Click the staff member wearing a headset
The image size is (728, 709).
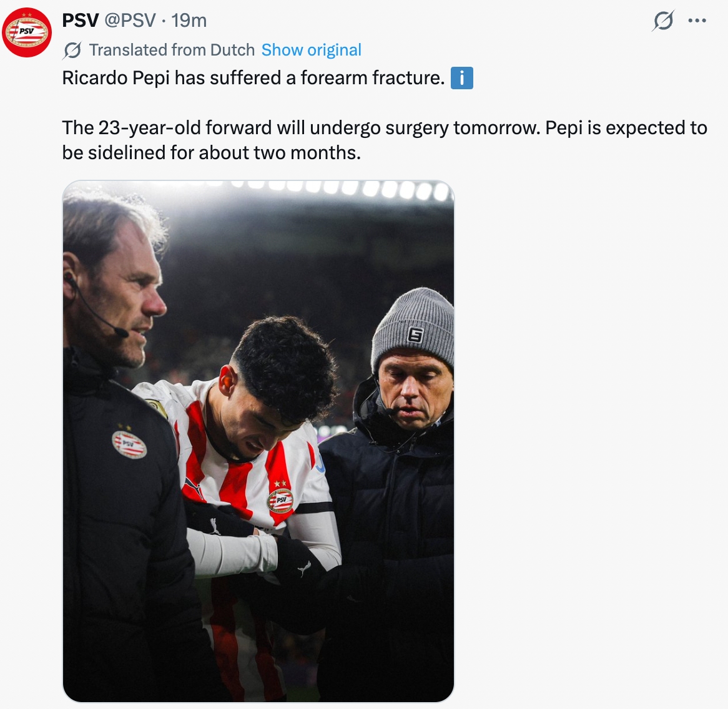click(119, 293)
